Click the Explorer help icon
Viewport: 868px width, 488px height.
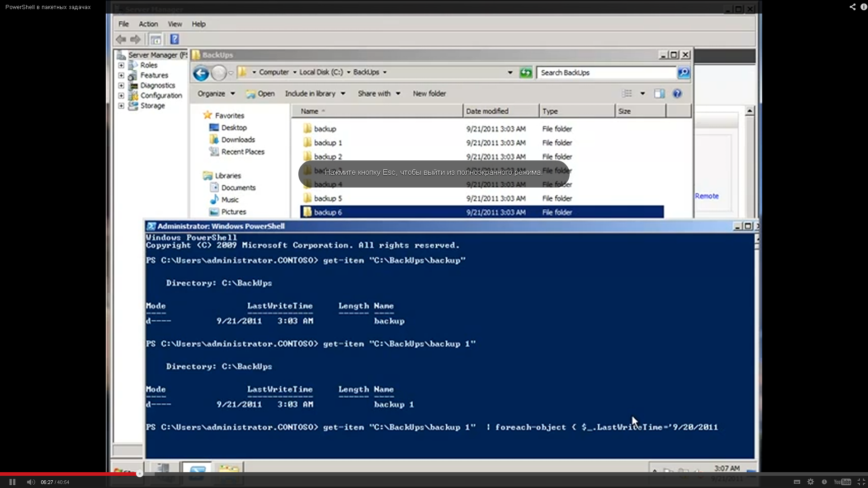(x=677, y=94)
